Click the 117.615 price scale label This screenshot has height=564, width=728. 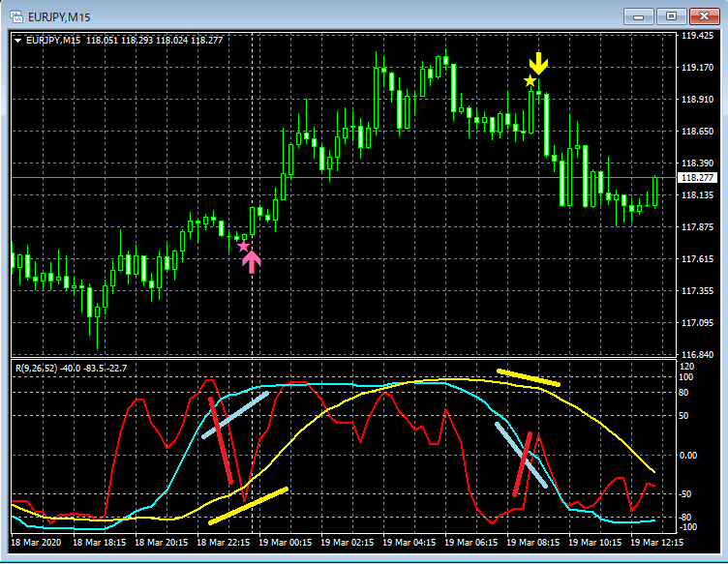(697, 259)
